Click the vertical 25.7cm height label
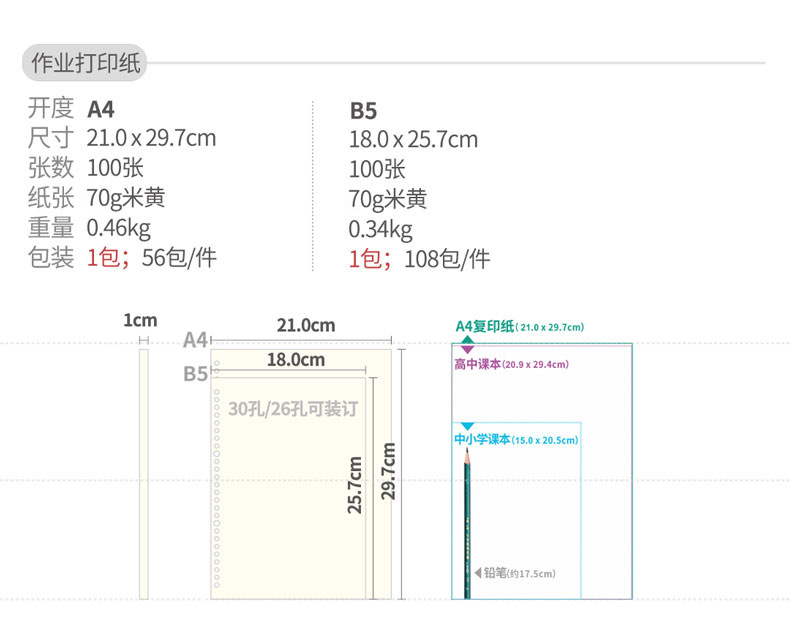This screenshot has width=790, height=624. pos(355,485)
